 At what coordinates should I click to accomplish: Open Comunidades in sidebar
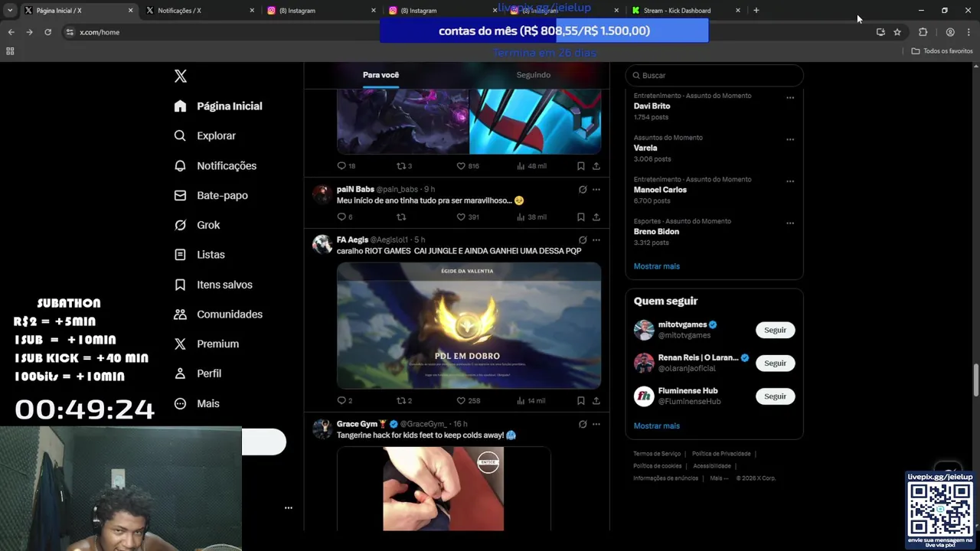[218, 315]
